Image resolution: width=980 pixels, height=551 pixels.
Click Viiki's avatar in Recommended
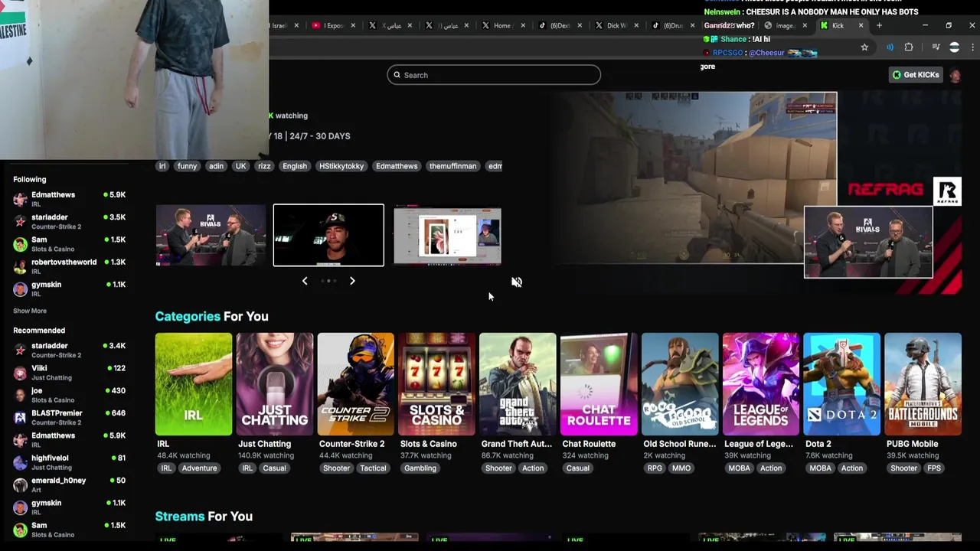pos(20,373)
